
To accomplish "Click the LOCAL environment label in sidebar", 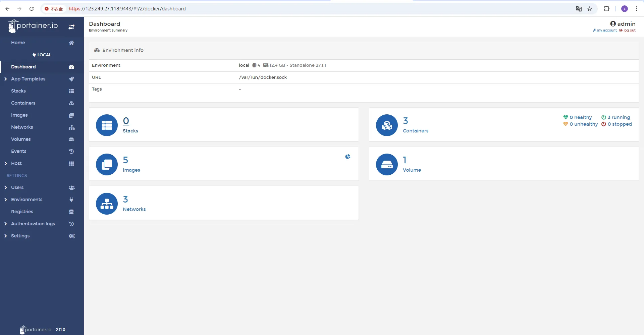I will pos(42,55).
